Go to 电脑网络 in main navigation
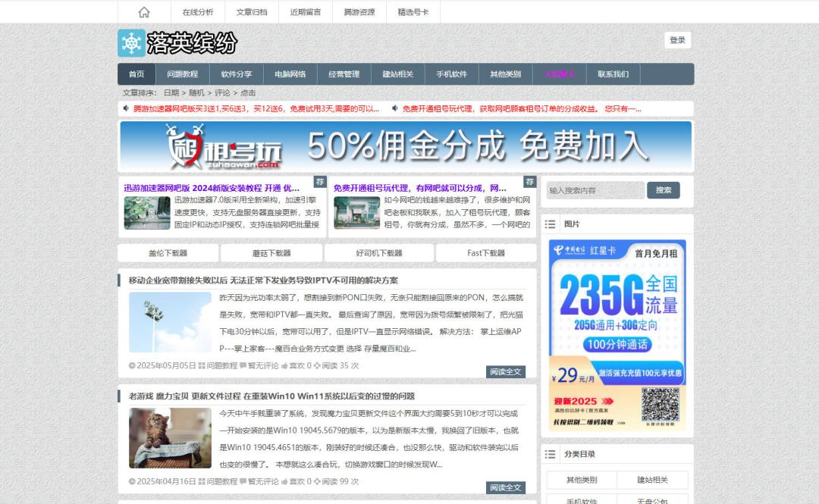 click(290, 74)
